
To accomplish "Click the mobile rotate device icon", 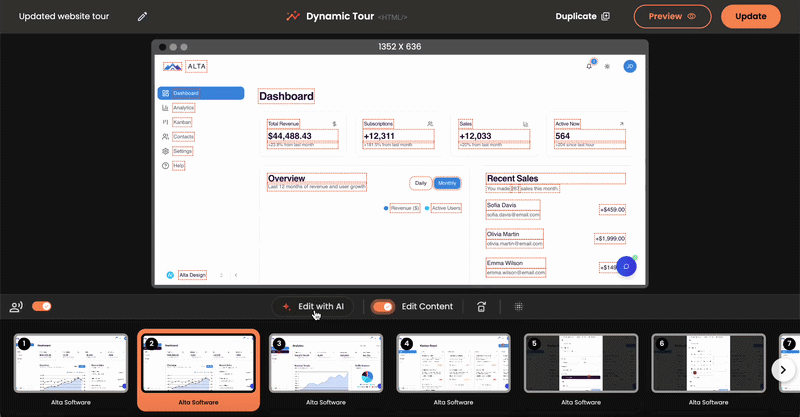I will click(482, 307).
